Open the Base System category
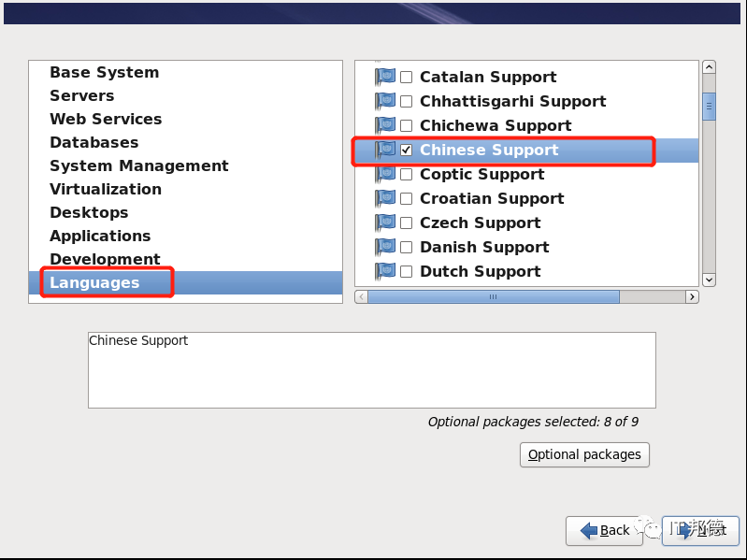Image resolution: width=747 pixels, height=560 pixels. pyautogui.click(x=105, y=72)
